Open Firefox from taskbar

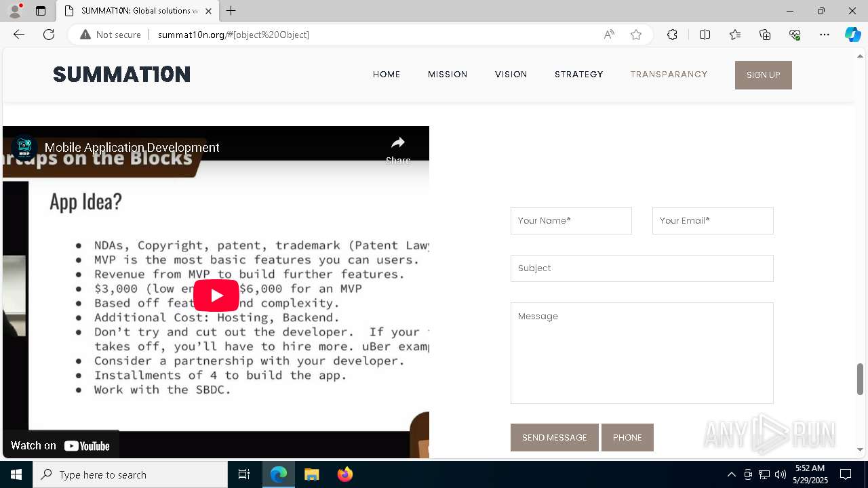pyautogui.click(x=345, y=474)
